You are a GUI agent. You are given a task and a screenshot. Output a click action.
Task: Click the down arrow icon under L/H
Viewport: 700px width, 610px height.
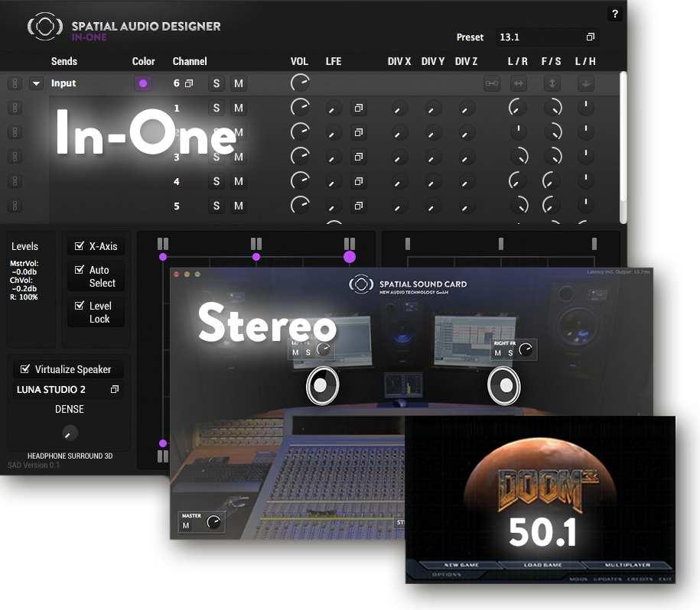tap(586, 83)
